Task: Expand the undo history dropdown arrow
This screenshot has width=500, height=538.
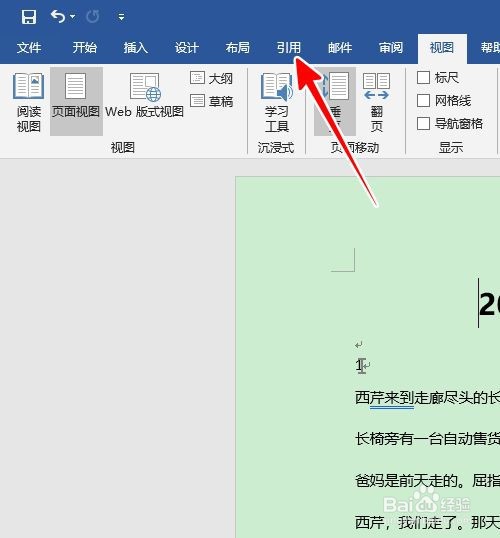Action: 72,16
